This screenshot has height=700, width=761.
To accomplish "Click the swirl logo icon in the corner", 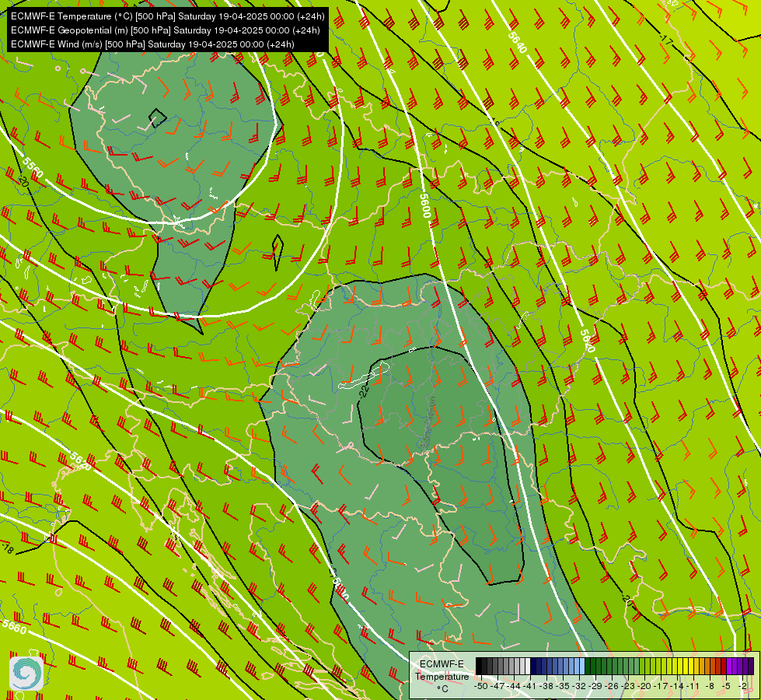I will pos(26,674).
